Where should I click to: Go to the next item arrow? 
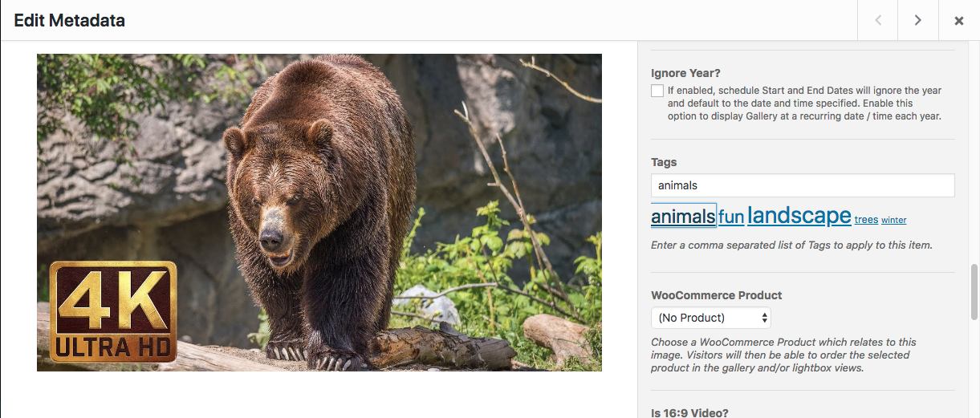[918, 20]
